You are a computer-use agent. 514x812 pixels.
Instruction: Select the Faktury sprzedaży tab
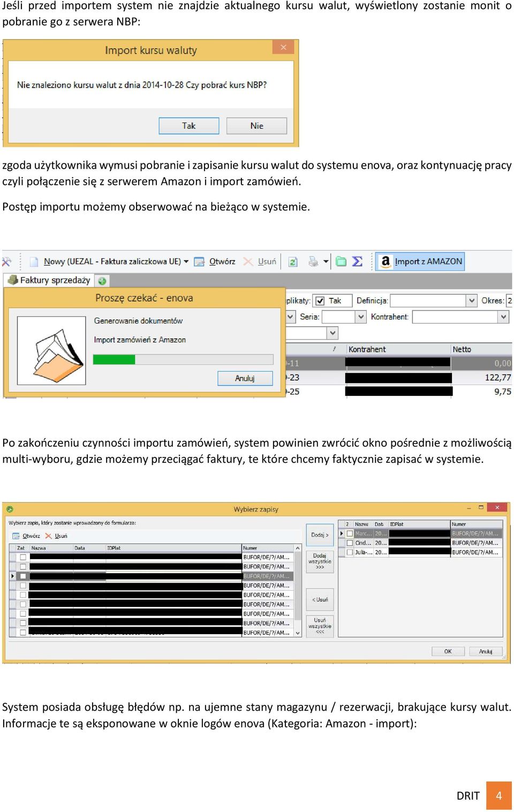(x=49, y=280)
